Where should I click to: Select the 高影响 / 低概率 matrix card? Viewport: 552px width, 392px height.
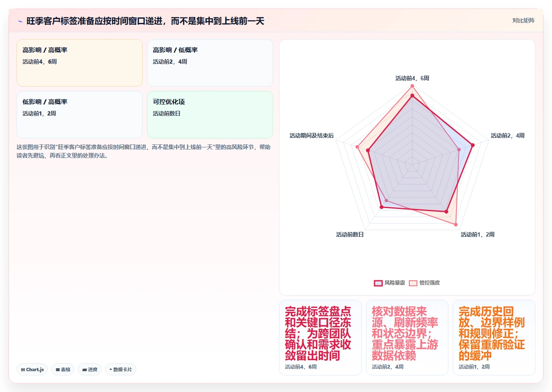(x=210, y=63)
